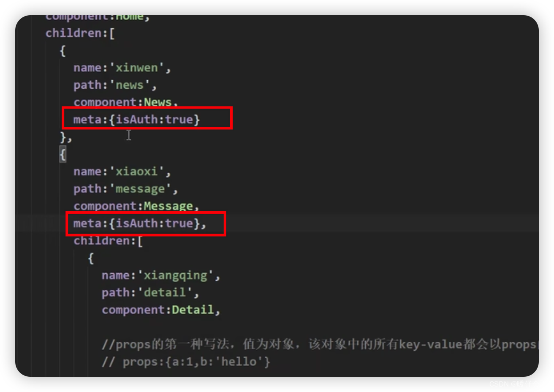The height and width of the screenshot is (392, 554).
Task: Click the meta:{isAuth:true} line without trailing comma
Action: coord(136,120)
